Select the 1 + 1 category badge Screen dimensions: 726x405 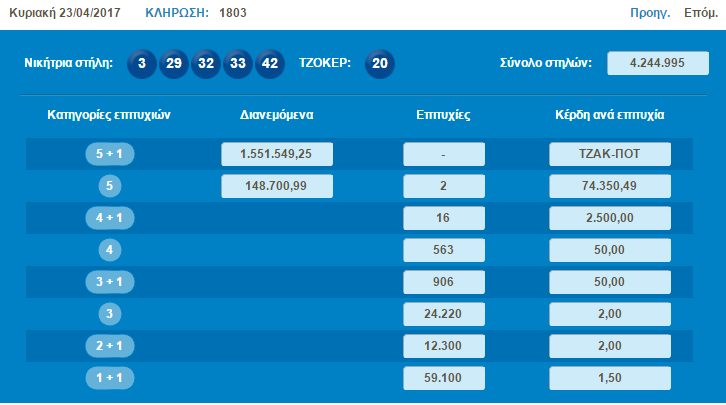(110, 378)
